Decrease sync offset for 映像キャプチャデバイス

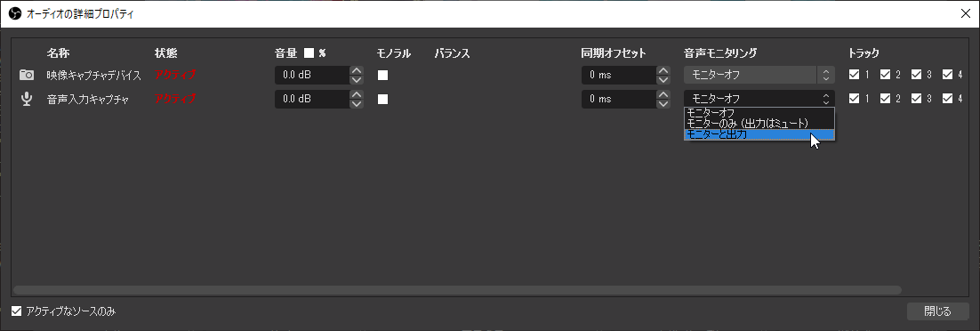(663, 79)
